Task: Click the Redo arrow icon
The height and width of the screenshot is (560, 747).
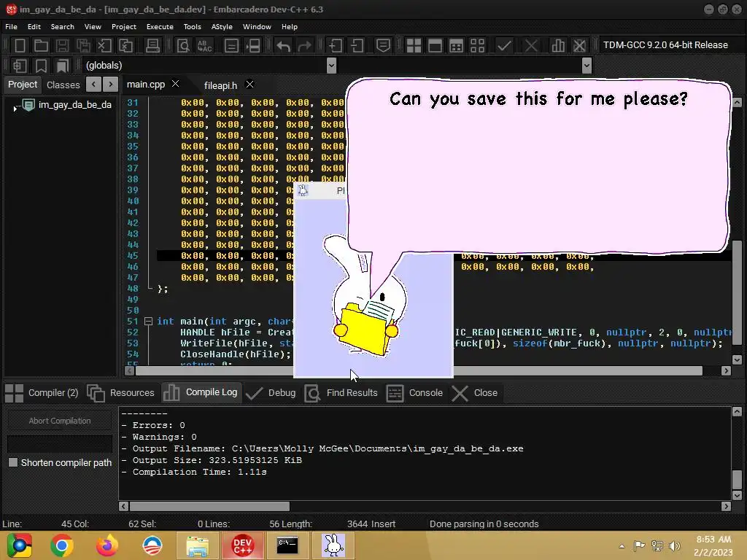Action: coord(304,46)
